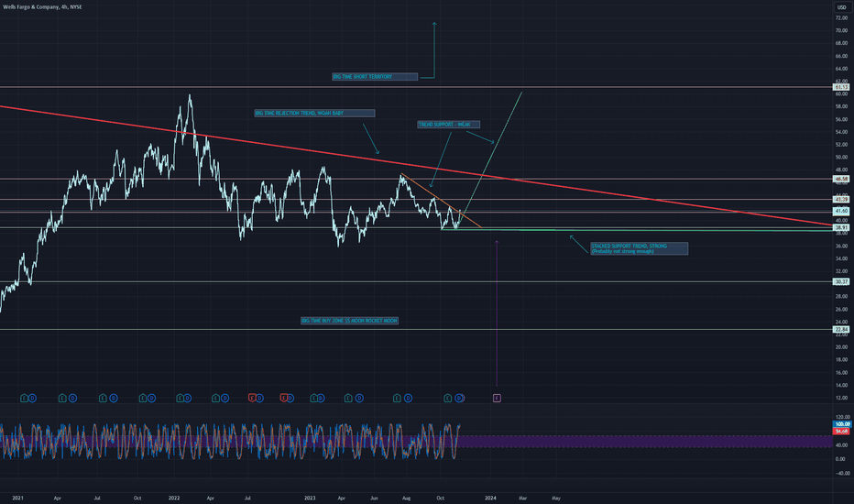Select the BIG TIME SHORT TERRITORY note
Viewport: 854px width, 504px height.
[x=376, y=77]
